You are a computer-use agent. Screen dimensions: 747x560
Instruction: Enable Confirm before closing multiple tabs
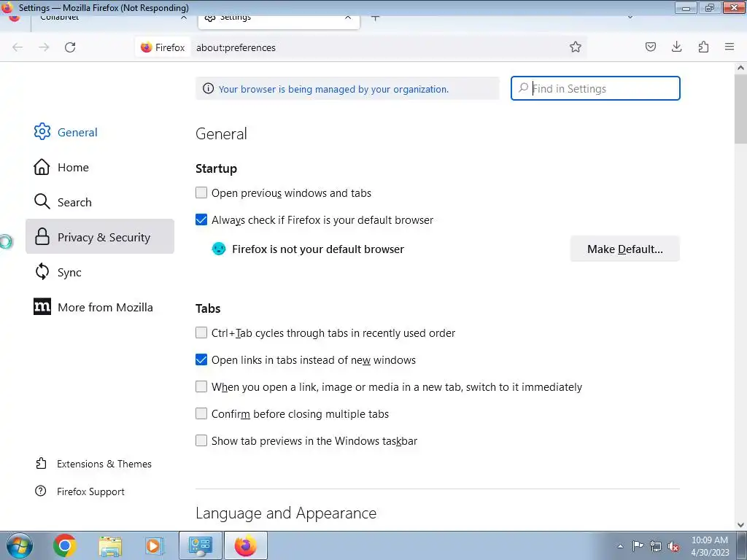click(201, 413)
